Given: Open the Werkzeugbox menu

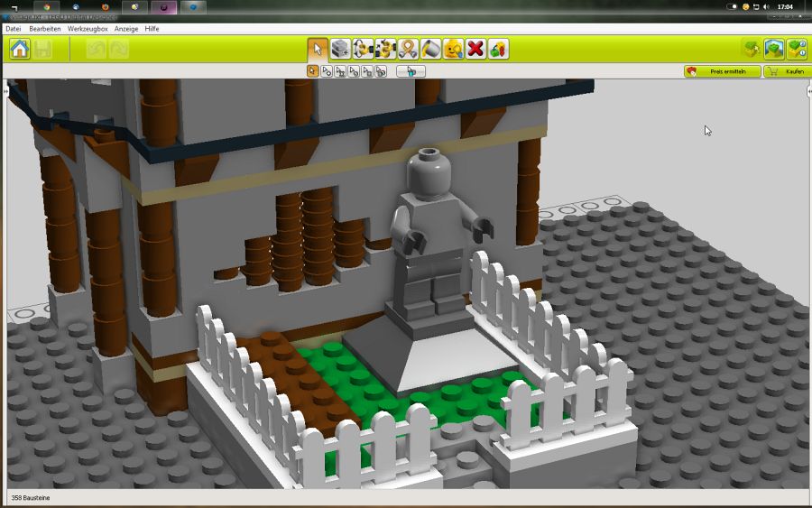Looking at the screenshot, I should 88,29.
